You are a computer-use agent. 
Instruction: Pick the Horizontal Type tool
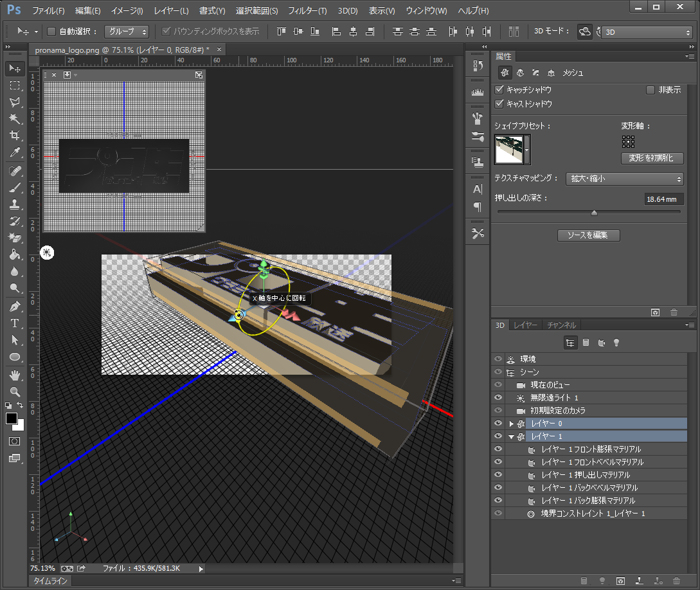point(15,323)
